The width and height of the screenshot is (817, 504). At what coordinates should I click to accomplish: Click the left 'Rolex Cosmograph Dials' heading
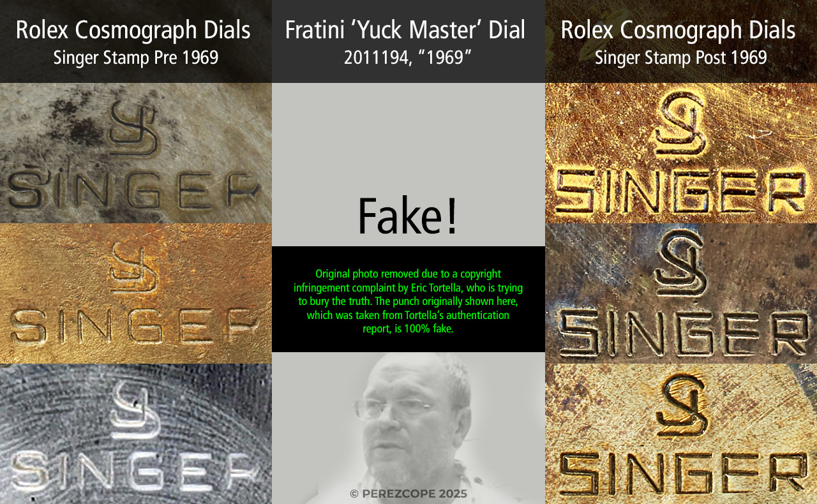[133, 30]
